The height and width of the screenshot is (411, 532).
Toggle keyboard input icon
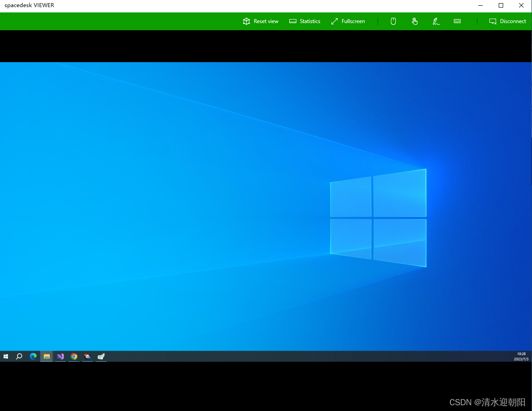pos(457,21)
